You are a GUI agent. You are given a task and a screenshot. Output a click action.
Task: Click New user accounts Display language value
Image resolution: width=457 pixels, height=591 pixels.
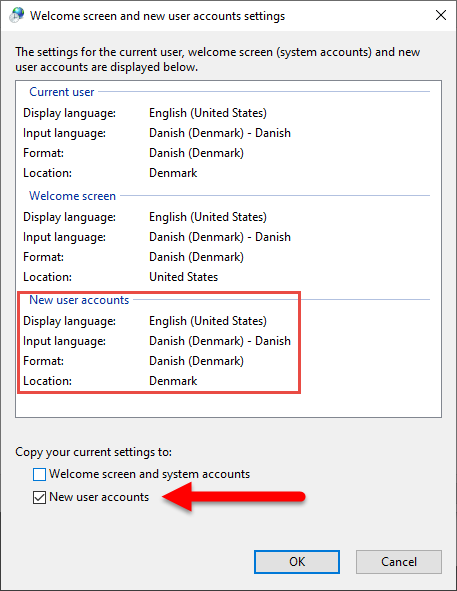click(208, 321)
